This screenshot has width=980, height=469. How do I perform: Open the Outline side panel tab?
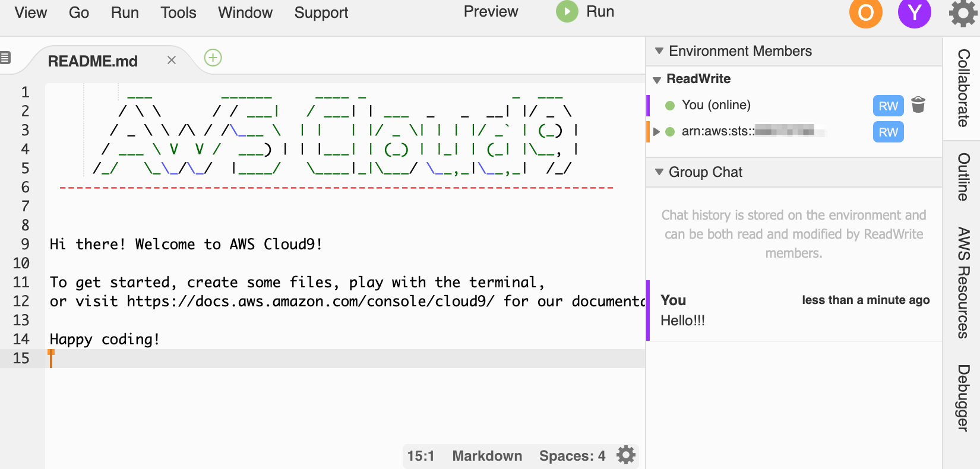coord(963,177)
